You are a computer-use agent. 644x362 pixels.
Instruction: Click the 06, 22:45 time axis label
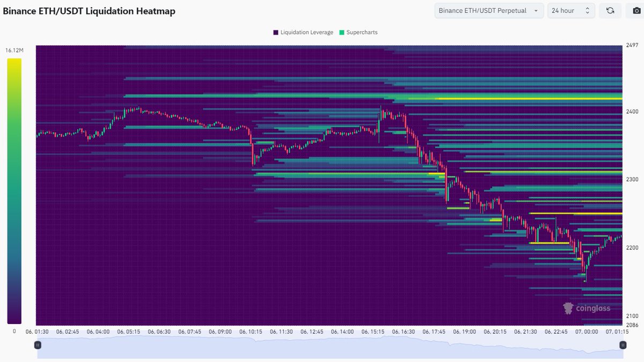(x=556, y=332)
